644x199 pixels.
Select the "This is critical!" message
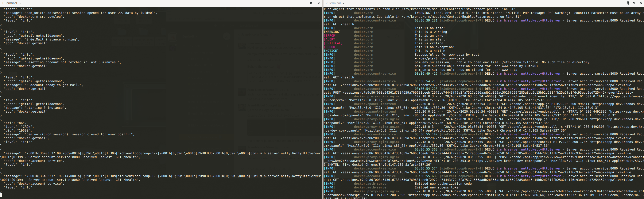coord(431,43)
